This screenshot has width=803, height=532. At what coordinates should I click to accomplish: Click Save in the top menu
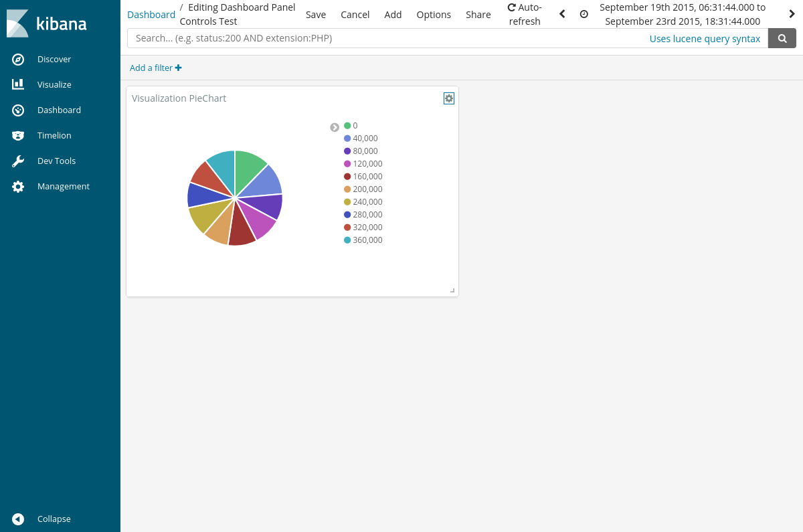[316, 15]
